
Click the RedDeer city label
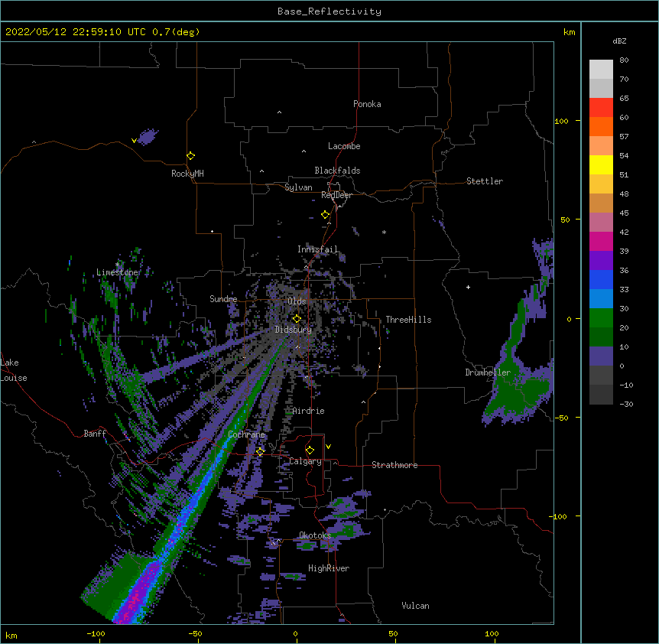click(336, 195)
